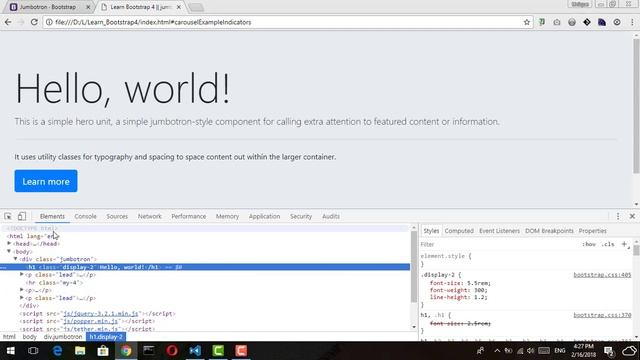This screenshot has height=360, width=640.
Task: Open File Explorer from the taskbar
Action: click(x=80, y=351)
